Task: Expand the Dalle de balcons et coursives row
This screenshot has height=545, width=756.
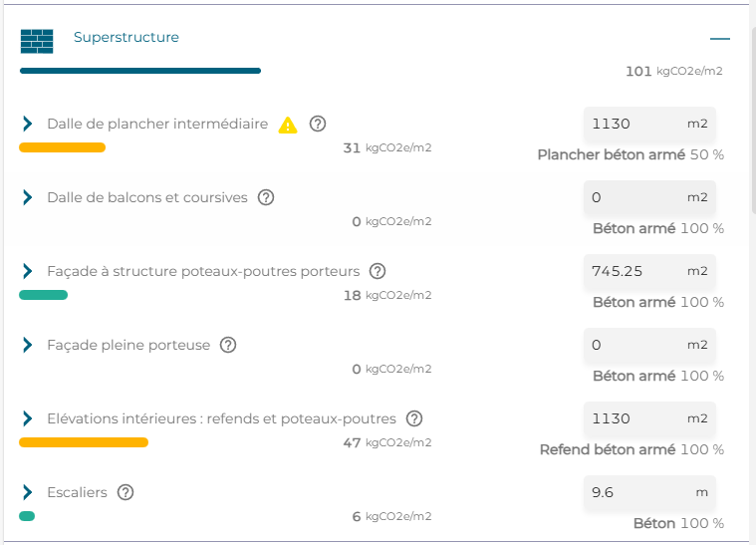Action: click(28, 197)
